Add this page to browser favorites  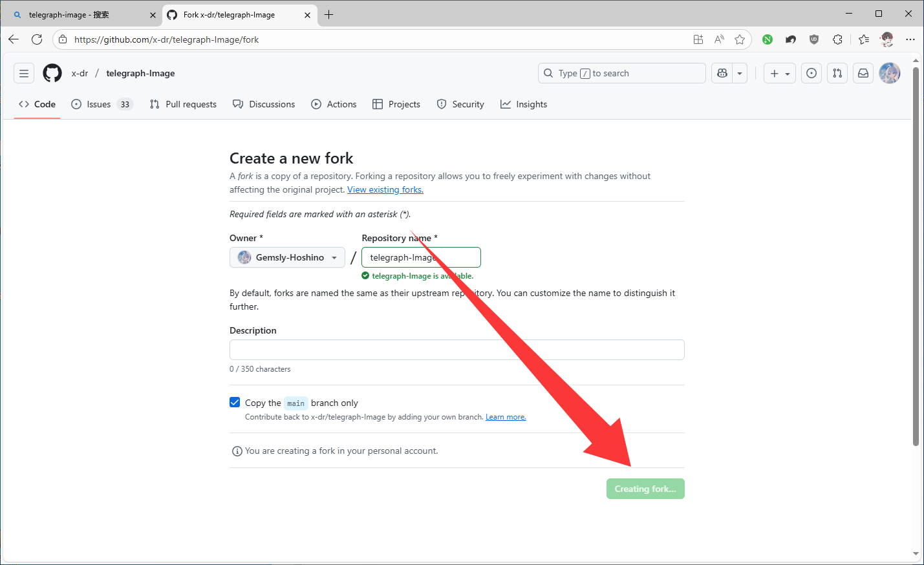[x=740, y=39]
